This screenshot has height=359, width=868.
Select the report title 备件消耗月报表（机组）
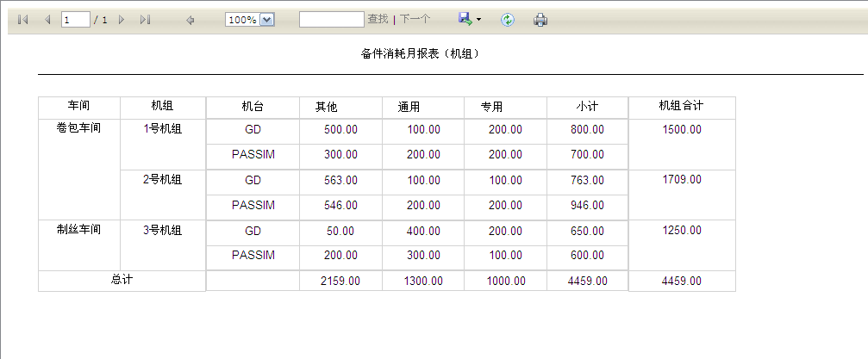pos(420,53)
